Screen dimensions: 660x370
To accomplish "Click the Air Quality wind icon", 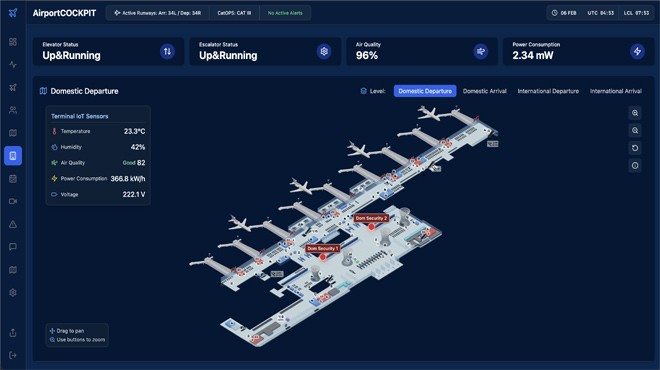I will [x=481, y=51].
